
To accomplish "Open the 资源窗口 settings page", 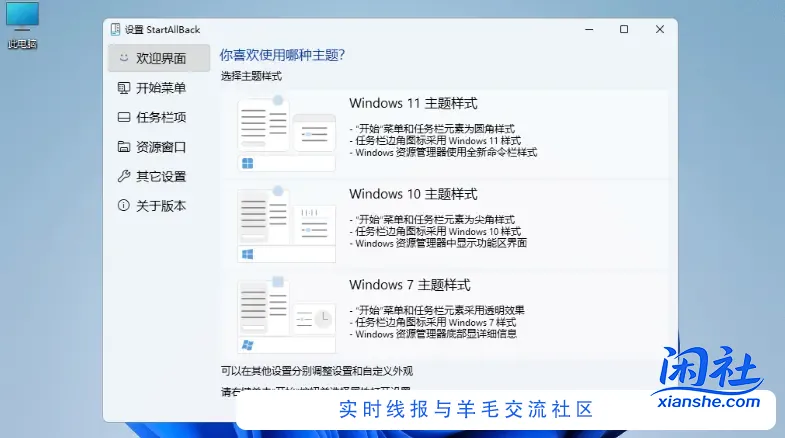I will 161,147.
